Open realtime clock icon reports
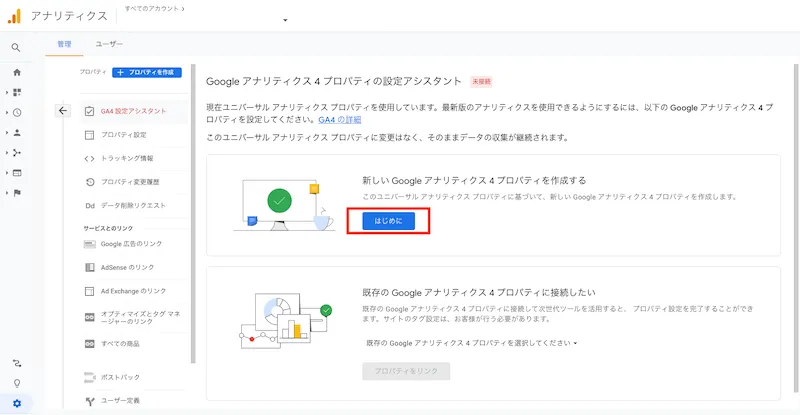Image resolution: width=800 pixels, height=415 pixels. point(17,112)
